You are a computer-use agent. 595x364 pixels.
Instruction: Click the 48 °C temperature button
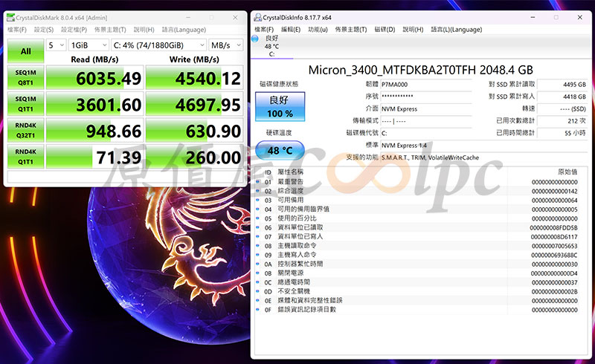280,151
